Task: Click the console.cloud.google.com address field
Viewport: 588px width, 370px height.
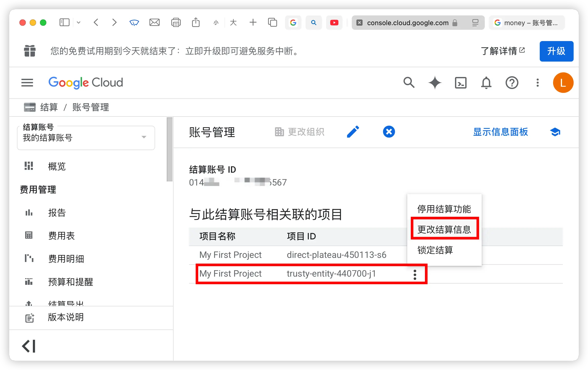Action: pos(418,23)
